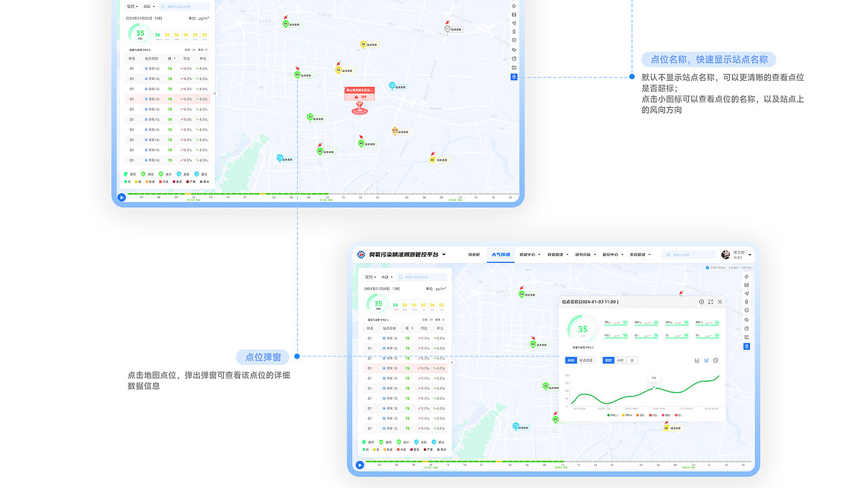Click the 分析 button in the station popup
868x488 pixels.
click(x=572, y=360)
